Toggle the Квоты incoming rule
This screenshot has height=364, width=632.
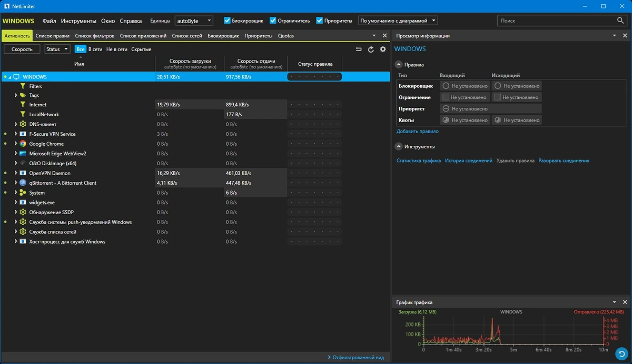point(464,120)
